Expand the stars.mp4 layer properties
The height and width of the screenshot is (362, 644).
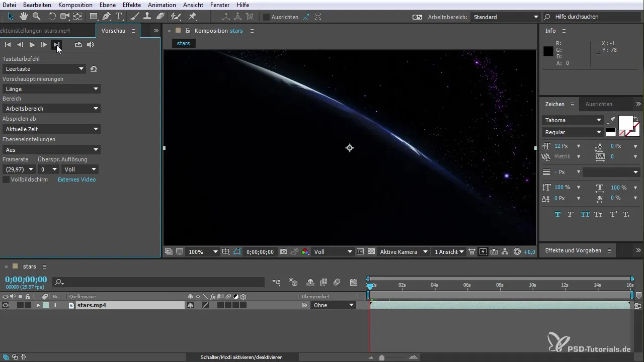[38, 305]
